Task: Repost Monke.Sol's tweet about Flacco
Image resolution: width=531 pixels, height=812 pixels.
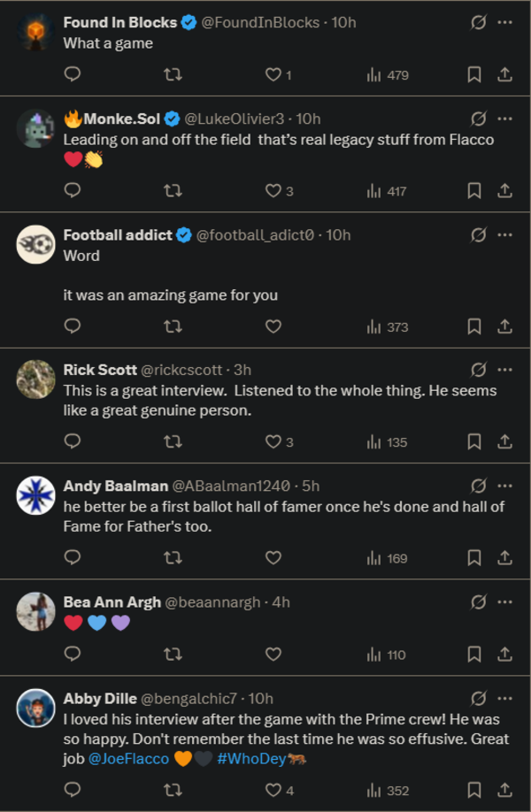Action: [173, 190]
